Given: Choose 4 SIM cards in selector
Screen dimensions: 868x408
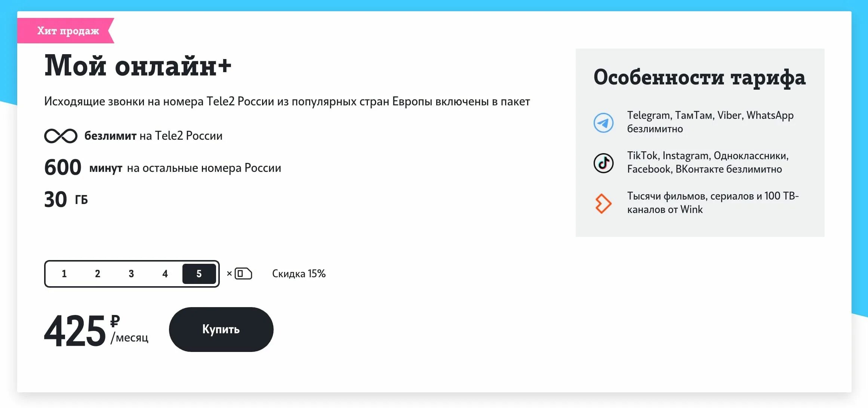Looking at the screenshot, I should [165, 274].
